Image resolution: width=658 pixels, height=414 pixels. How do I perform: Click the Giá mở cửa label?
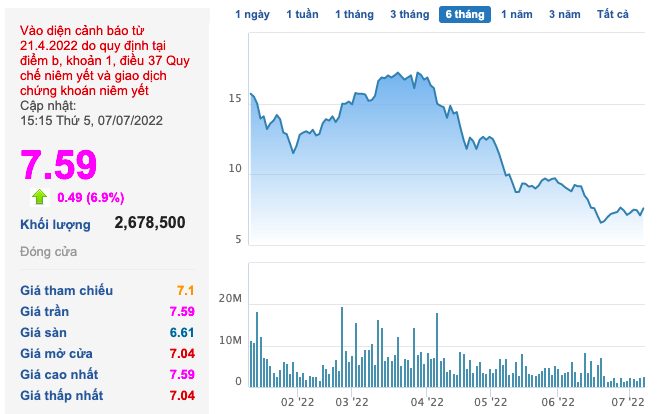(x=56, y=353)
